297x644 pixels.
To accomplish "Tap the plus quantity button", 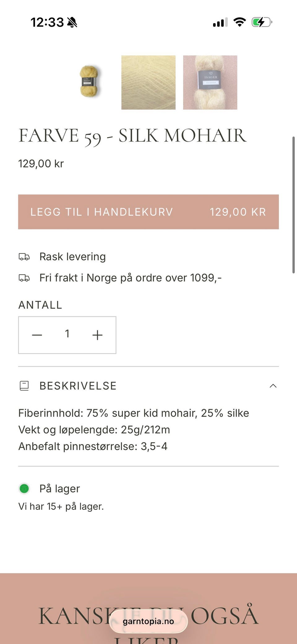I will [97, 335].
